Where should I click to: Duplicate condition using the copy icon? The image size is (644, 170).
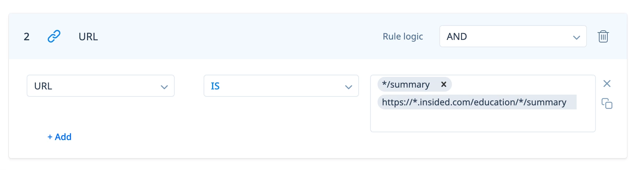pyautogui.click(x=607, y=103)
